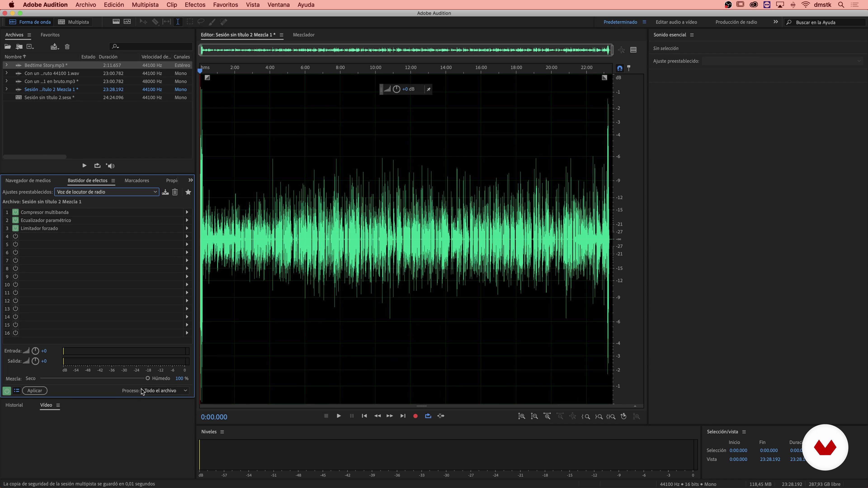Open Compresor multibanda effect slot arrow menu
868x488 pixels.
pyautogui.click(x=187, y=212)
